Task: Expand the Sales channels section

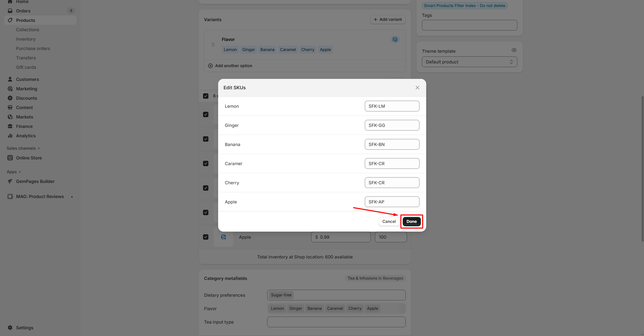Action: pyautogui.click(x=23, y=148)
